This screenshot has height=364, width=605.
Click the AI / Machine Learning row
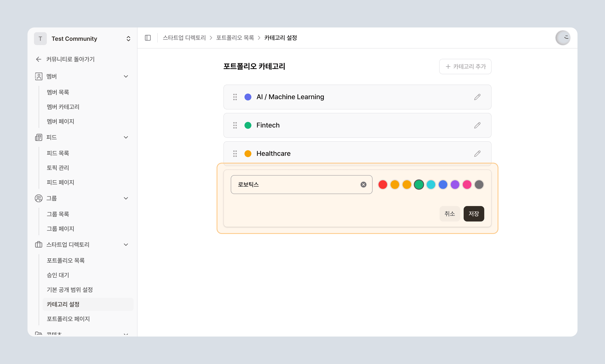click(x=357, y=97)
